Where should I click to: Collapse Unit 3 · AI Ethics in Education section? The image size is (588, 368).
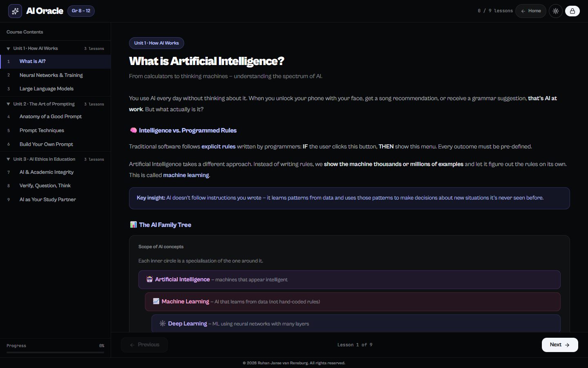[55, 159]
